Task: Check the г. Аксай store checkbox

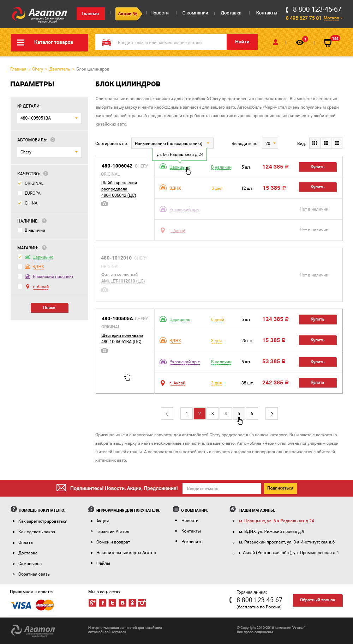Action: [20, 287]
